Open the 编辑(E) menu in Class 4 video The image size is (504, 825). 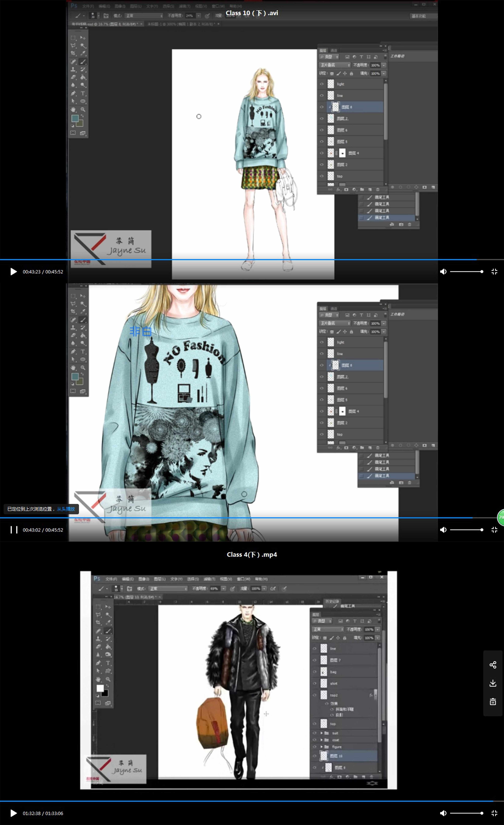pyautogui.click(x=128, y=579)
